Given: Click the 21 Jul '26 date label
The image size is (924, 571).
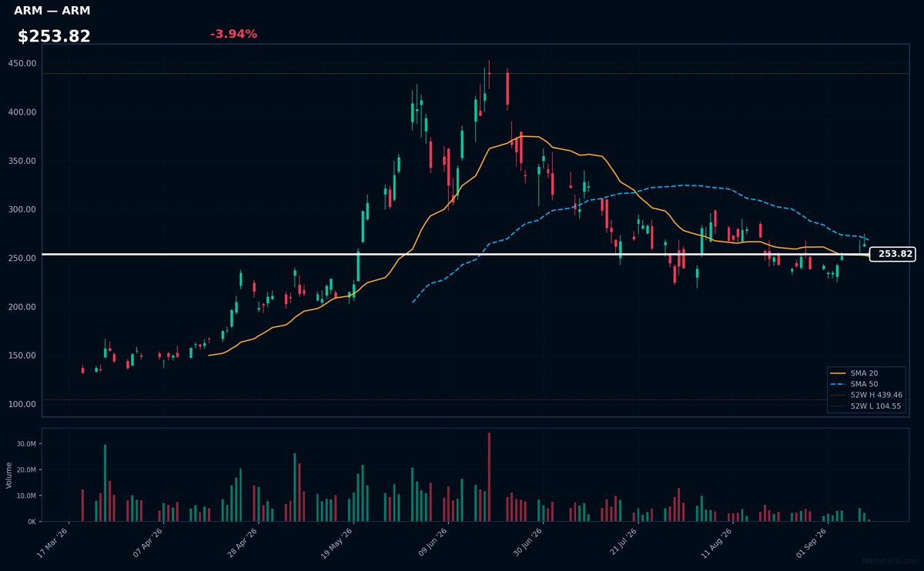Looking at the screenshot, I should pos(621,542).
